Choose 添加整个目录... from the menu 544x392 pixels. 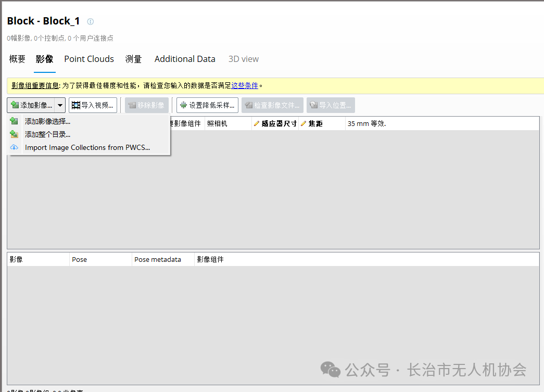click(90, 134)
